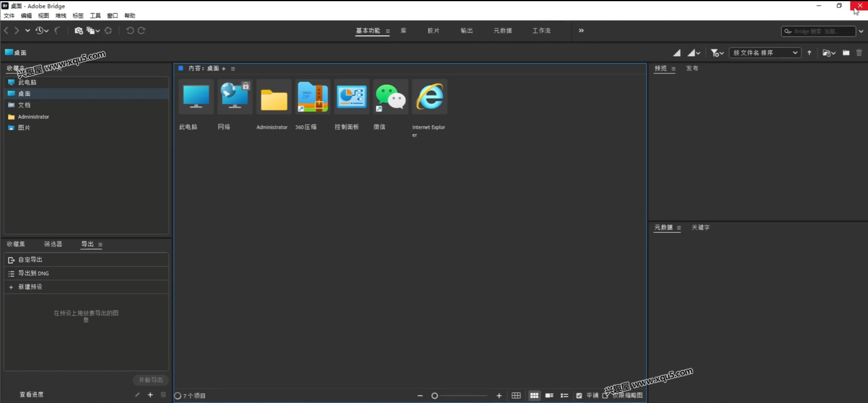Select the 360压缩 shortcut thumbnail
This screenshot has height=403, width=868.
(x=313, y=97)
